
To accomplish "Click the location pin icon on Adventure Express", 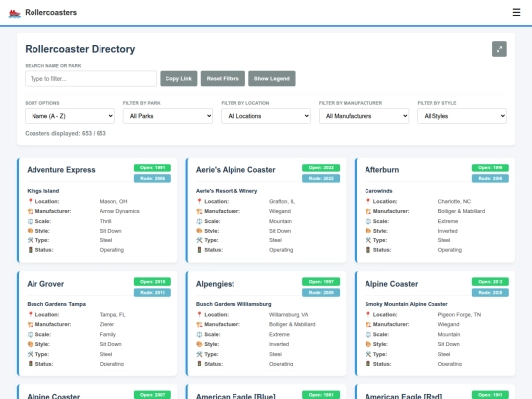I will tap(31, 201).
